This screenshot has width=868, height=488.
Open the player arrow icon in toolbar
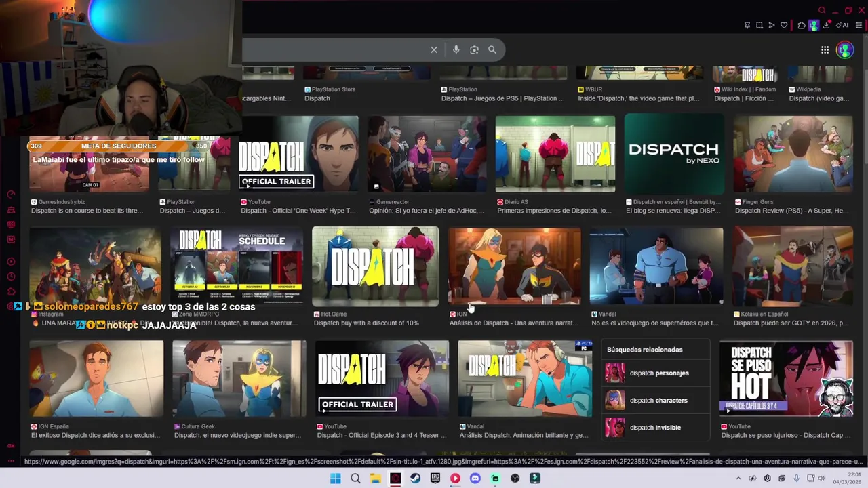(772, 25)
